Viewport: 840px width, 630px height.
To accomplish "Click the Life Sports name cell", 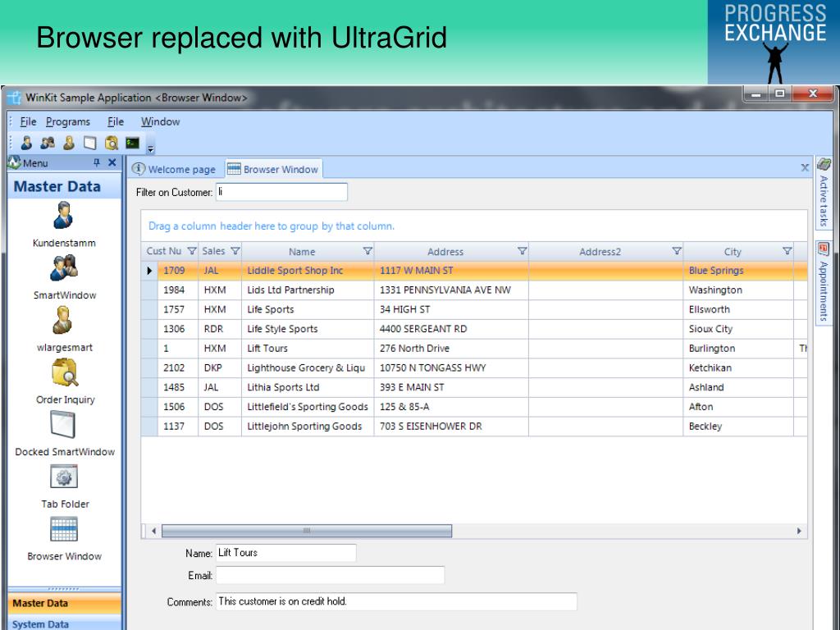I will click(x=307, y=309).
